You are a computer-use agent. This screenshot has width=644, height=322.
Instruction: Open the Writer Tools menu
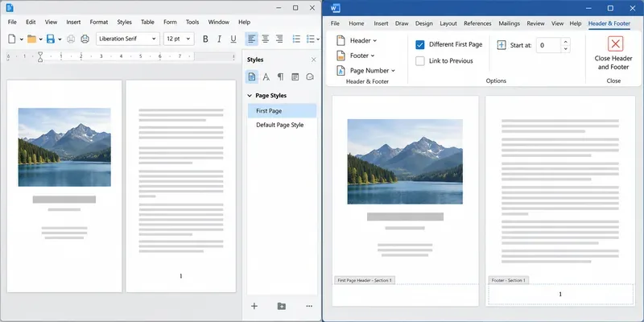click(192, 23)
